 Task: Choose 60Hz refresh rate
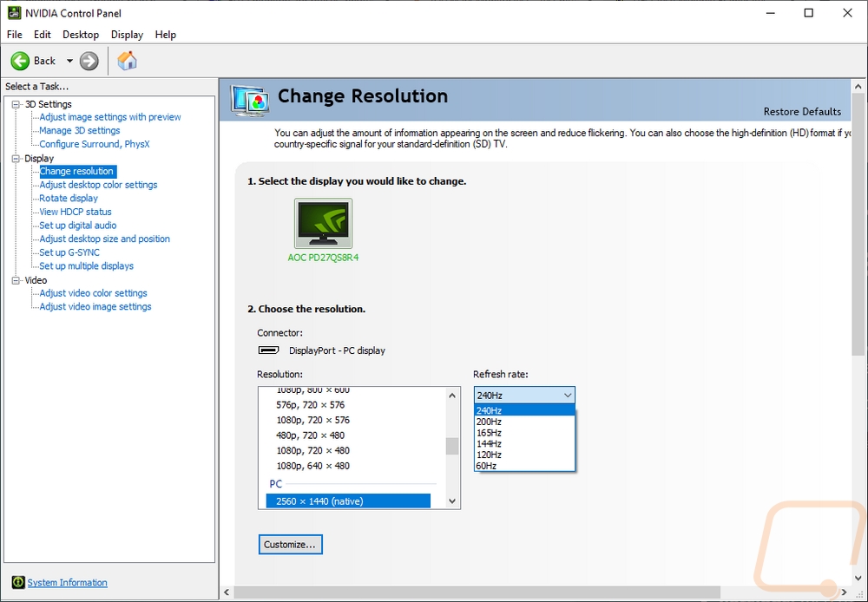524,466
